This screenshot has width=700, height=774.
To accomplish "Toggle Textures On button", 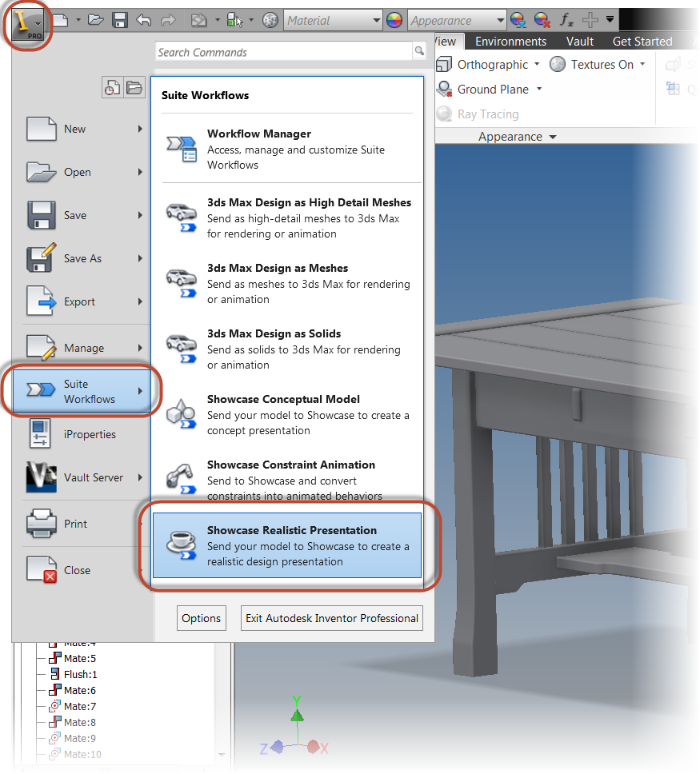I will 592,65.
